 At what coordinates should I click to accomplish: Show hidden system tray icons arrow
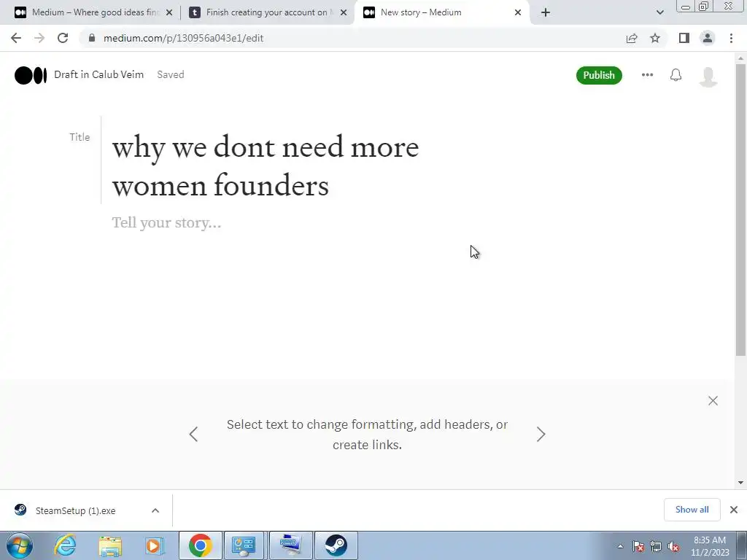tap(620, 546)
